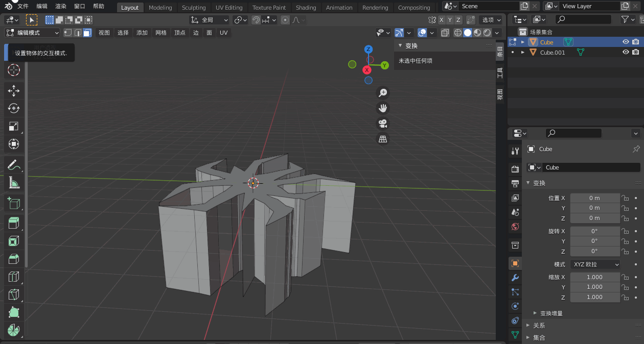Open the Modifiers wrench properties tab
The width and height of the screenshot is (644, 344).
coord(515,278)
